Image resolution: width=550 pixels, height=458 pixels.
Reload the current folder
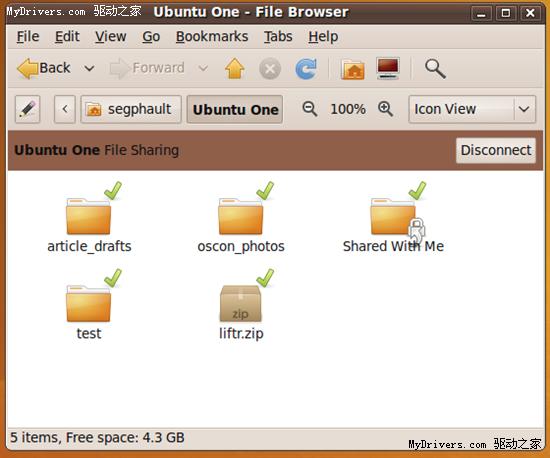(306, 68)
